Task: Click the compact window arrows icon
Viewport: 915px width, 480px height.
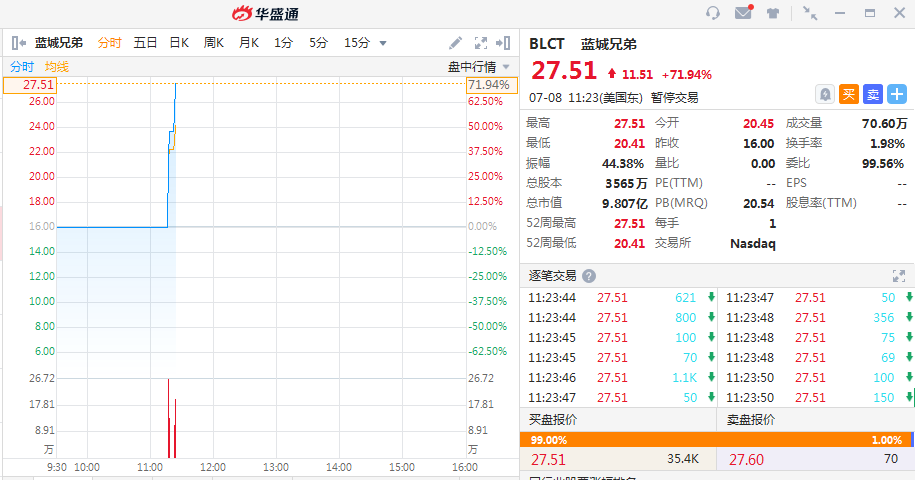Action: point(810,13)
